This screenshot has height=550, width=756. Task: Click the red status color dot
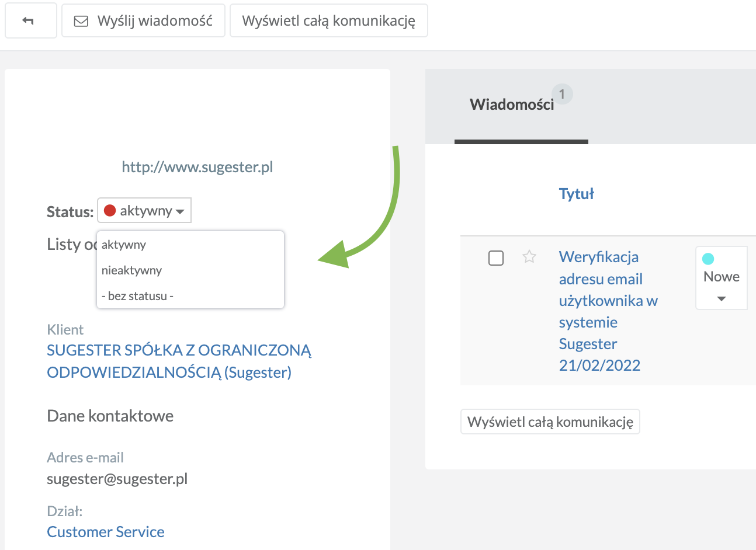coord(111,210)
